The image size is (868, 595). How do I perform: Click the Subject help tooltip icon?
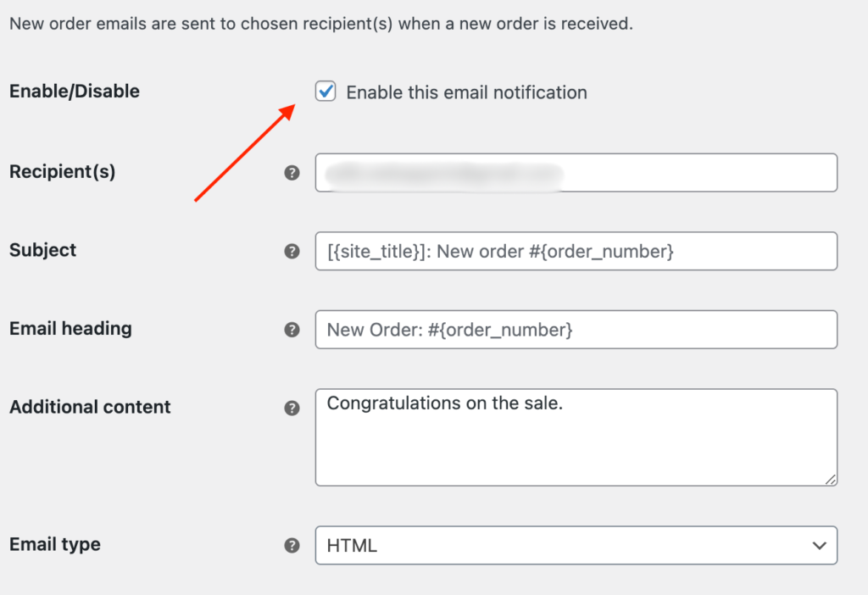[x=292, y=251]
